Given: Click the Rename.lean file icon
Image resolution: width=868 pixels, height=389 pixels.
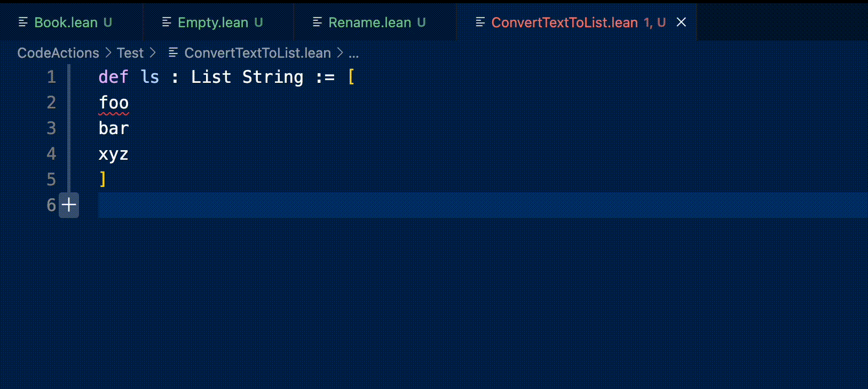Looking at the screenshot, I should pos(317,22).
